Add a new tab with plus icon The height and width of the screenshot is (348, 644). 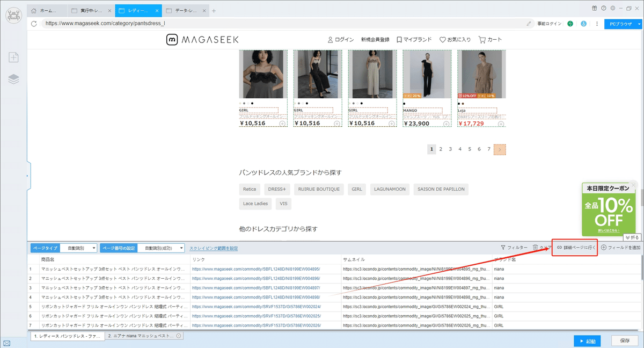pyautogui.click(x=214, y=11)
